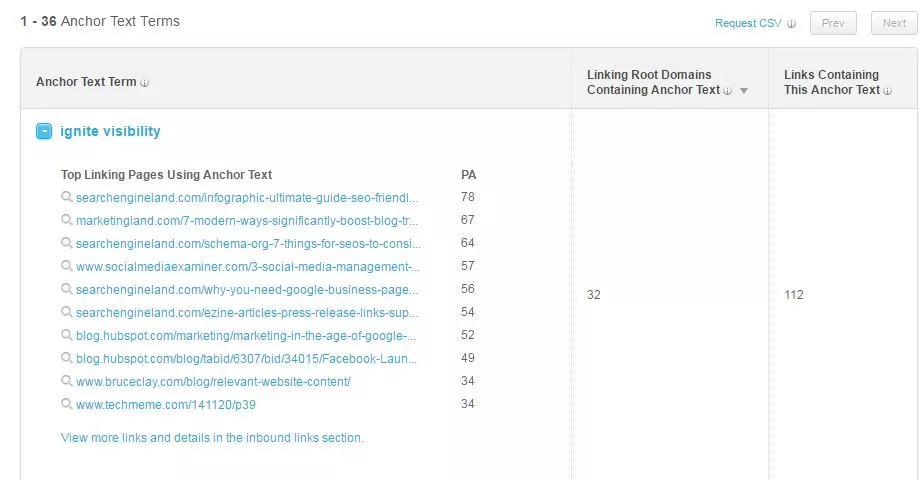Open the ignite visibility anchor text link

click(110, 131)
